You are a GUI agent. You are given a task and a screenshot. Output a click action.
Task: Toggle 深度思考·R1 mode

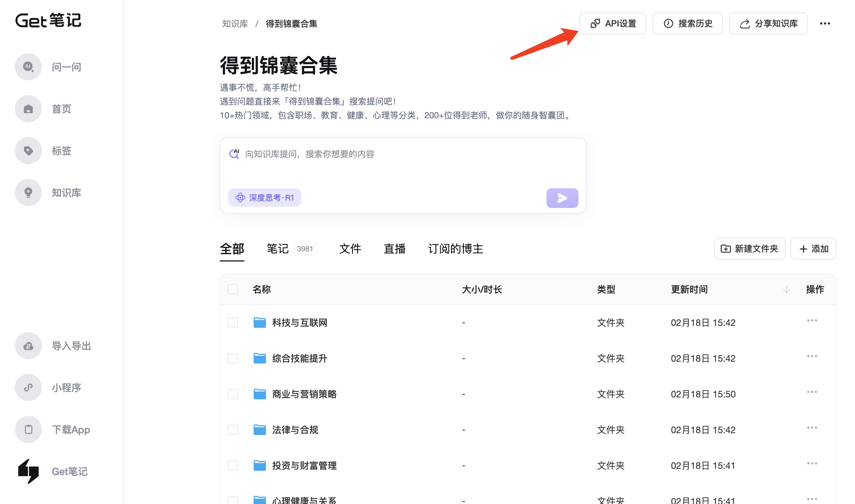pos(265,198)
